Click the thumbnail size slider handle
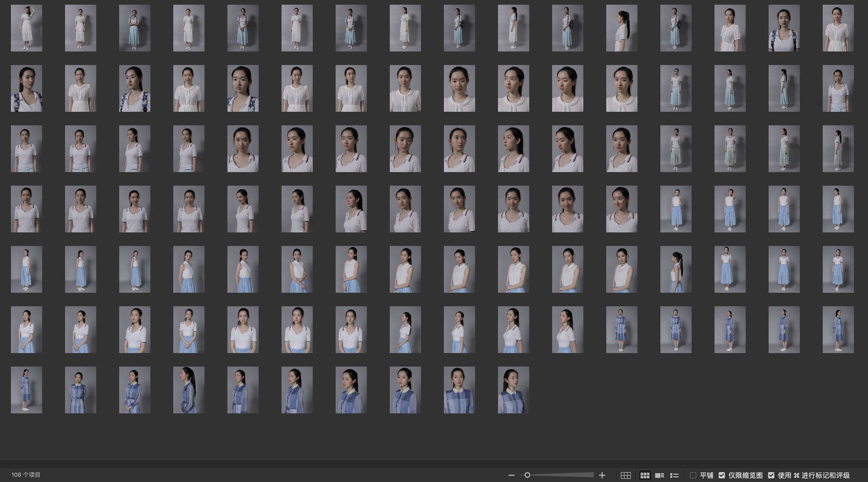This screenshot has height=482, width=868. pyautogui.click(x=527, y=475)
